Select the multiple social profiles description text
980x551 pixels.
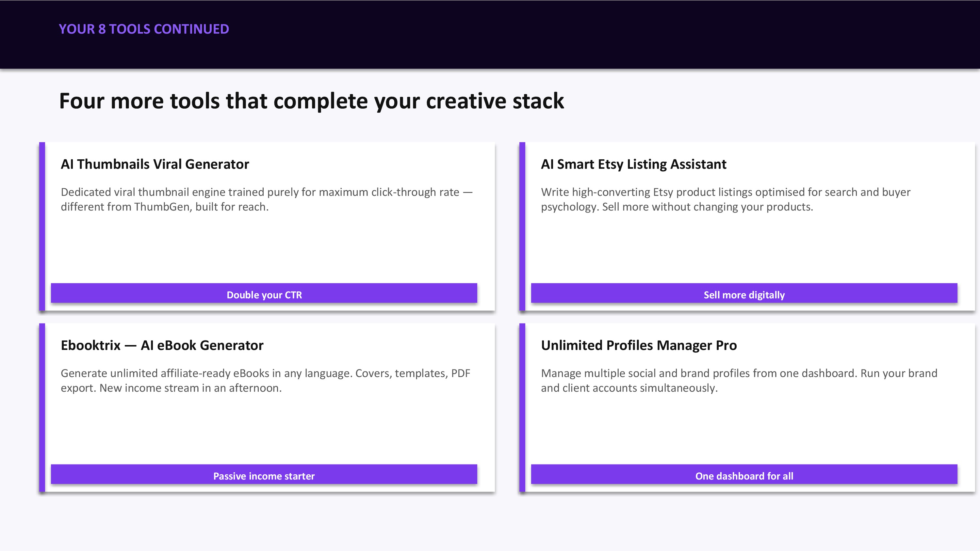[739, 380]
